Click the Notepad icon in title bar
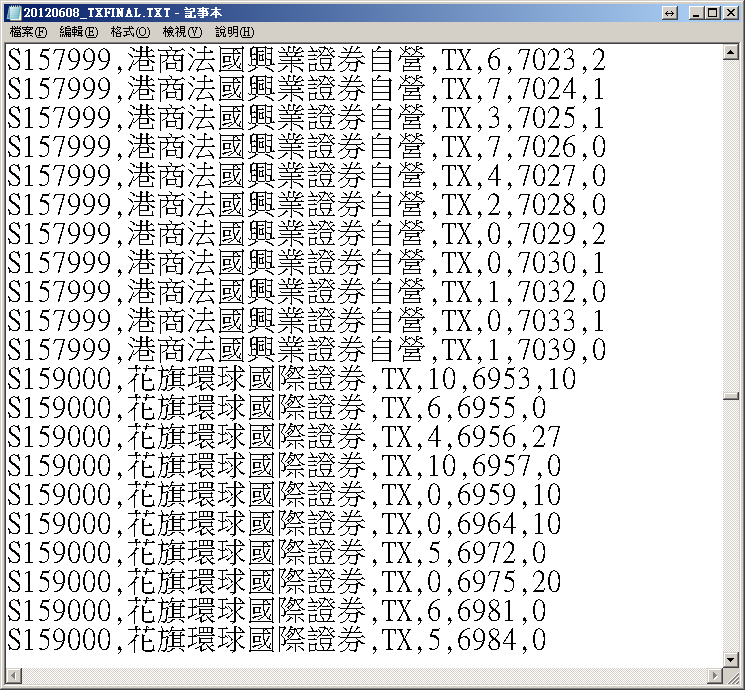 point(14,13)
